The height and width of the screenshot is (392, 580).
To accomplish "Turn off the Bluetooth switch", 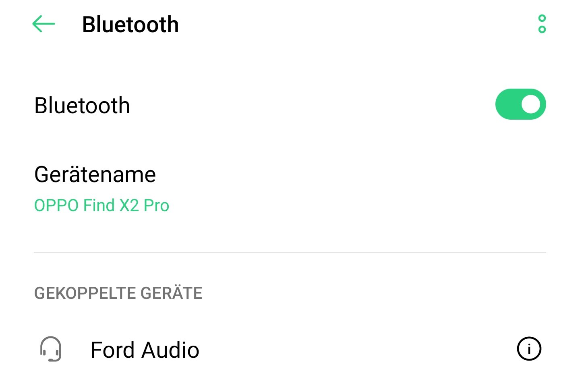I will [520, 104].
